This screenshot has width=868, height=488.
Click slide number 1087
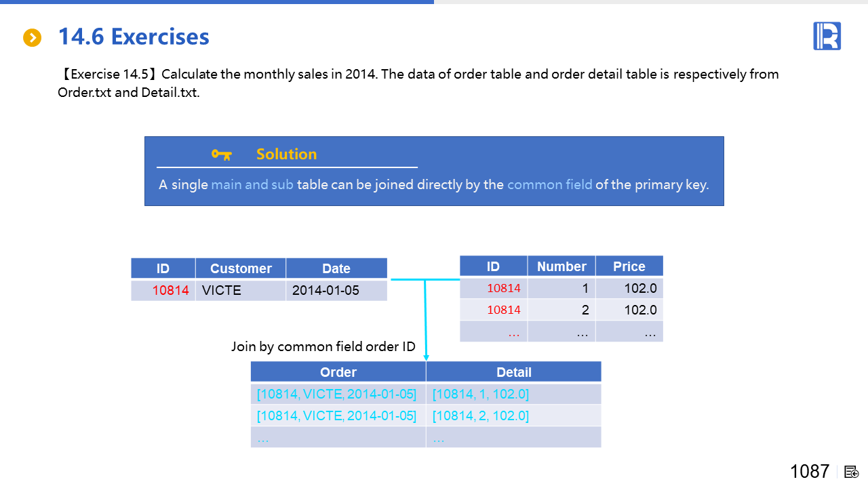pyautogui.click(x=810, y=471)
